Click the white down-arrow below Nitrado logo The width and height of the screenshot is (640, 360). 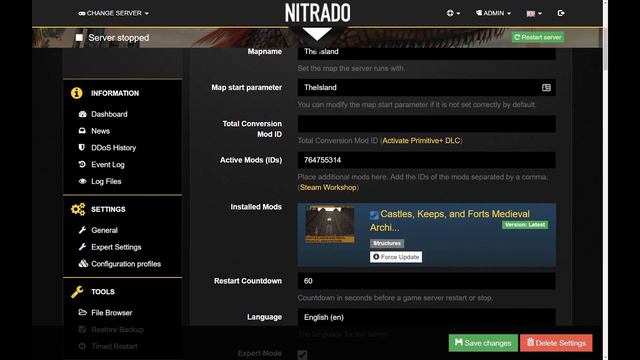pos(318,34)
